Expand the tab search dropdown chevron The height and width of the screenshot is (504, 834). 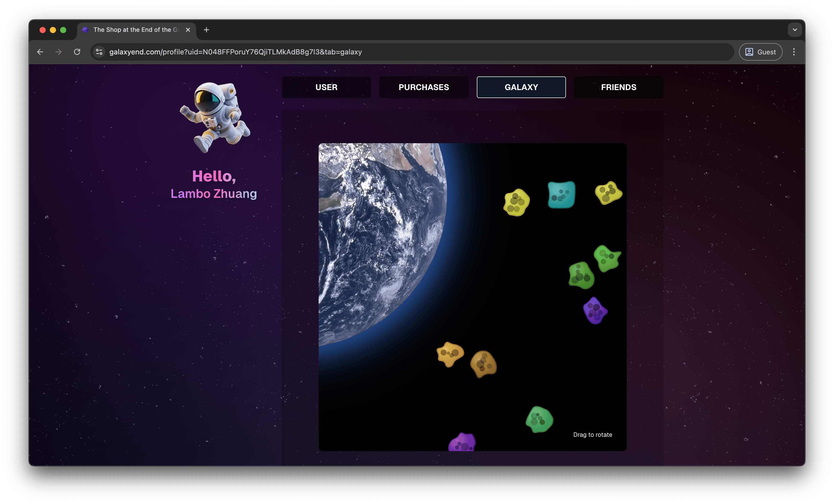click(795, 30)
